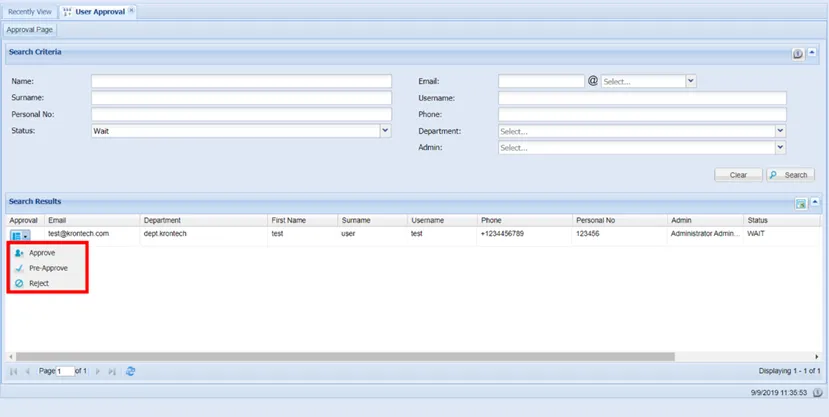This screenshot has height=417, width=829.
Task: Sort by the Admin column header
Action: coord(705,220)
